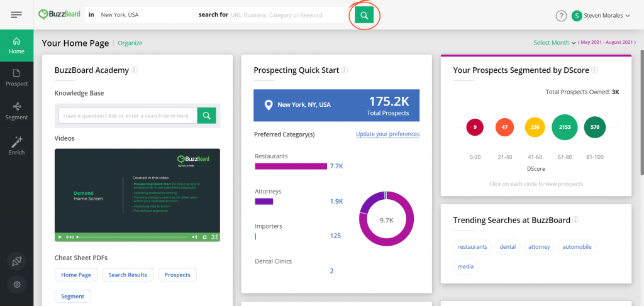Viewport: 644px width, 306px height.
Task: Select the media trending tag
Action: click(466, 266)
